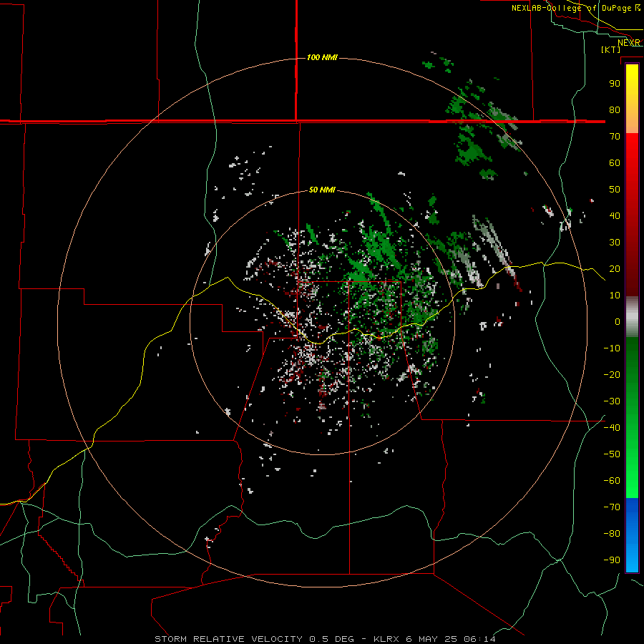The height and width of the screenshot is (644, 644).
Task: Select the "0.5 DEG" tilt text in the caption
Action: [x=331, y=639]
